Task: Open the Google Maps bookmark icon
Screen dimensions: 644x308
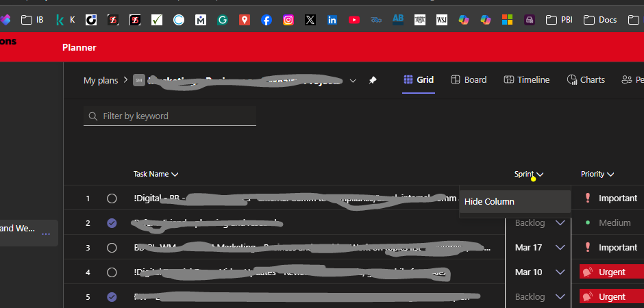Action: click(x=245, y=20)
